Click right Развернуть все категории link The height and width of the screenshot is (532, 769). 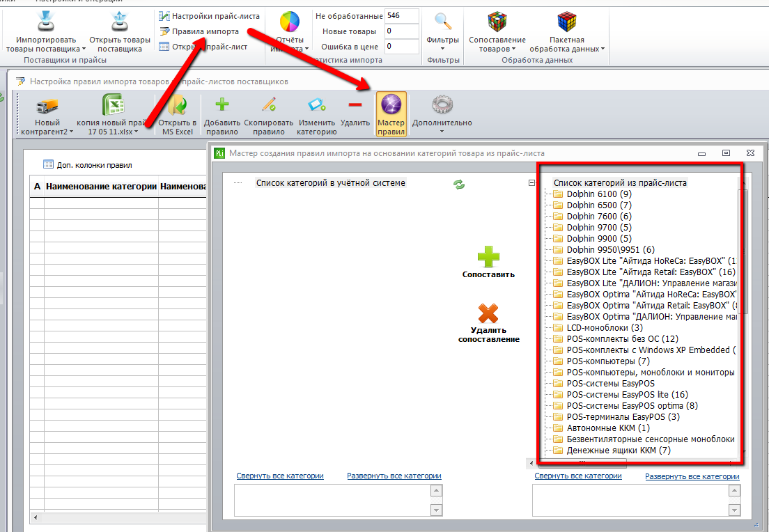coord(692,476)
